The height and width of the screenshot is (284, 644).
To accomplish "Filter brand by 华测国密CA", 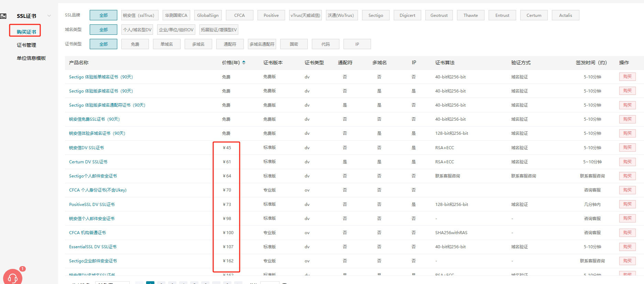I will click(x=176, y=15).
